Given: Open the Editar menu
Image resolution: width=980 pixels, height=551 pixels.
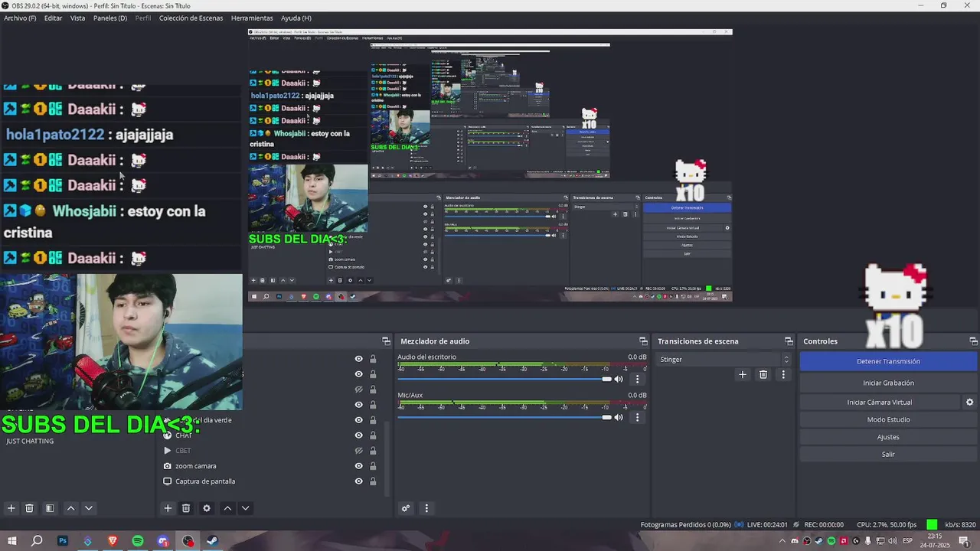Looking at the screenshot, I should coord(53,18).
